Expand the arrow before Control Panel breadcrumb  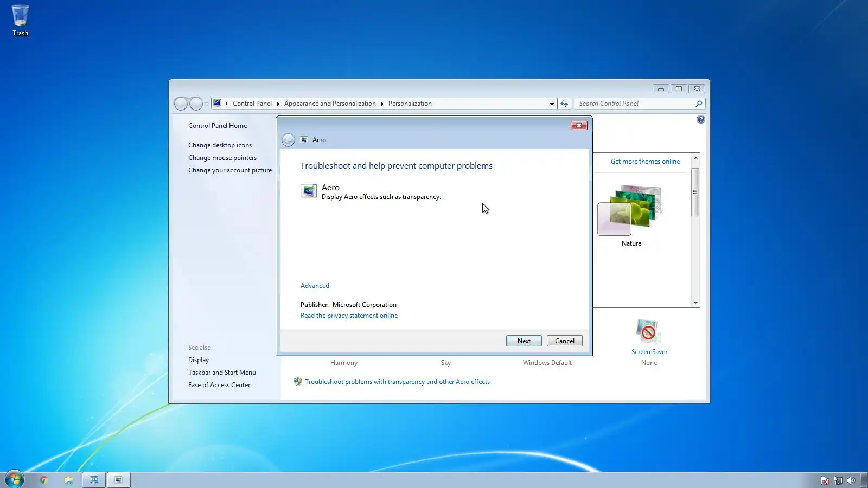[227, 104]
